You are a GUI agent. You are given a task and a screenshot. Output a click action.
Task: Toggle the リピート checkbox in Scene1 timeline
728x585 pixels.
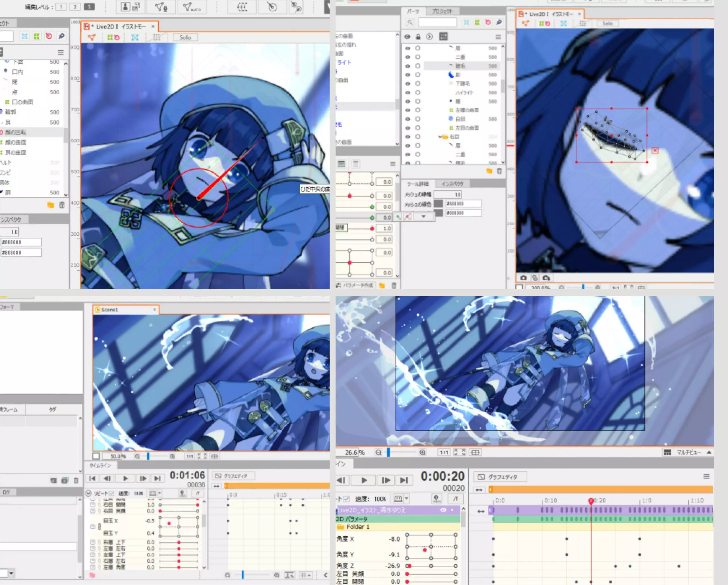pyautogui.click(x=111, y=493)
